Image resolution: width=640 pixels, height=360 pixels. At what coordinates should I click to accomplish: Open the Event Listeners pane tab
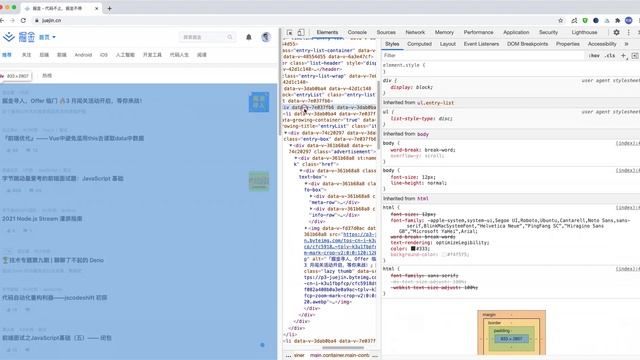pos(481,44)
